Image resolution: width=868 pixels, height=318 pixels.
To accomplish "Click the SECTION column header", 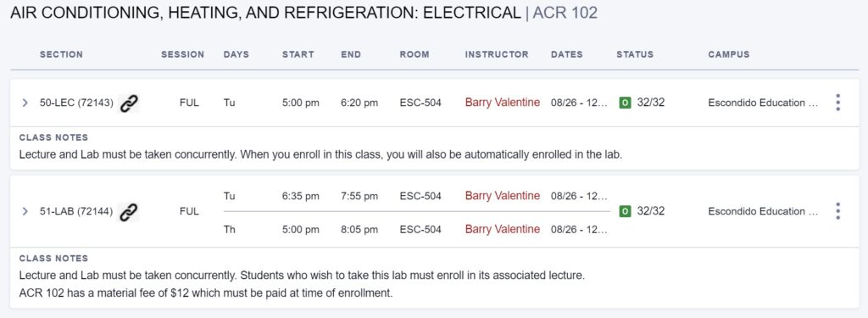I will [61, 54].
